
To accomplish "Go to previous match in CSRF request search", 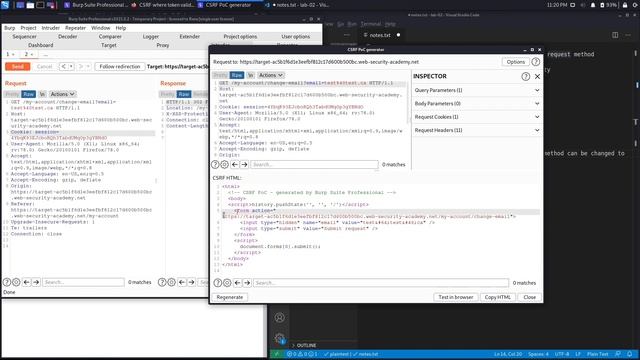I will 235,164.
